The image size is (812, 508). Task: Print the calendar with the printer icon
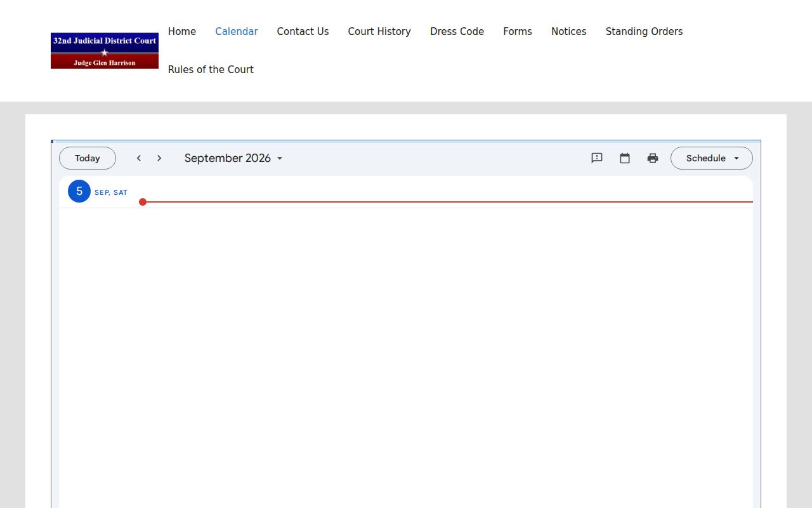653,158
